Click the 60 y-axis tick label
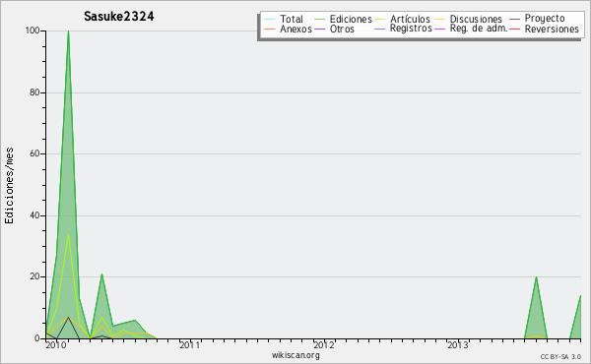This screenshot has height=364, width=591. click(x=34, y=153)
